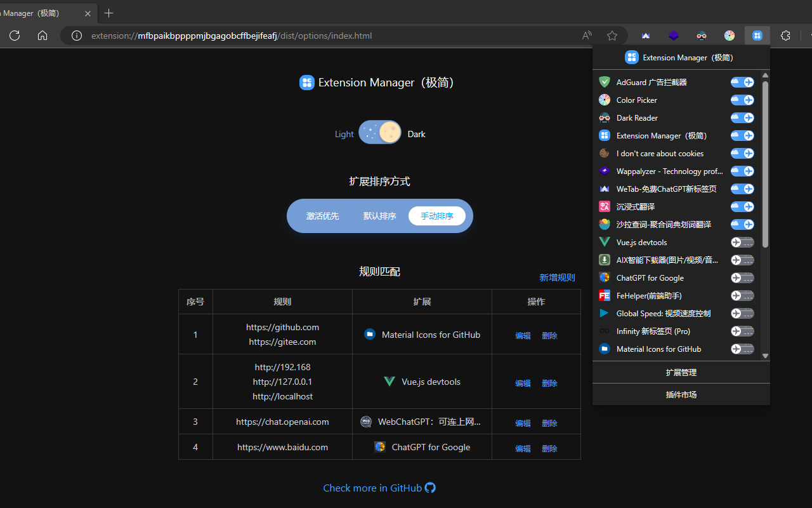
Task: Select 默认排序 sorting option
Action: 379,216
